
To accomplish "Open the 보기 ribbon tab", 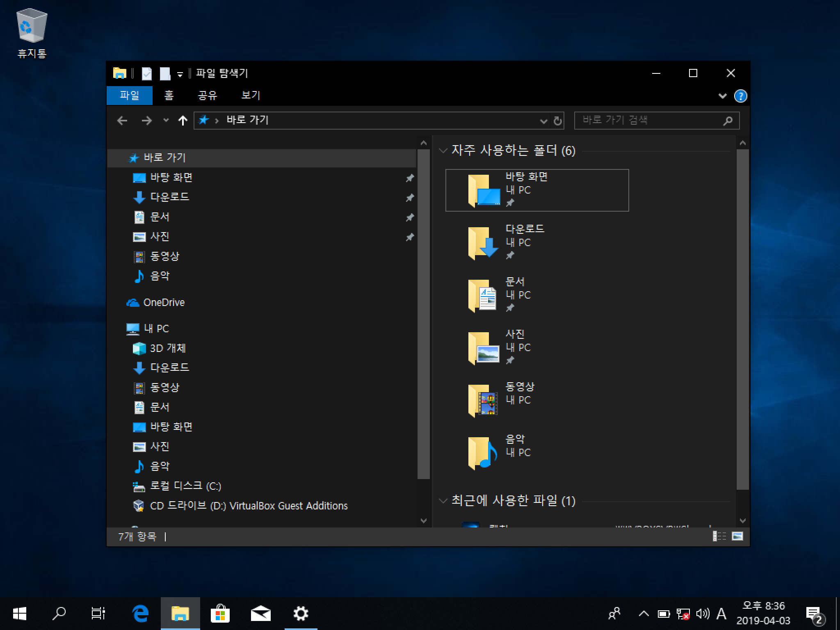I will coord(251,96).
